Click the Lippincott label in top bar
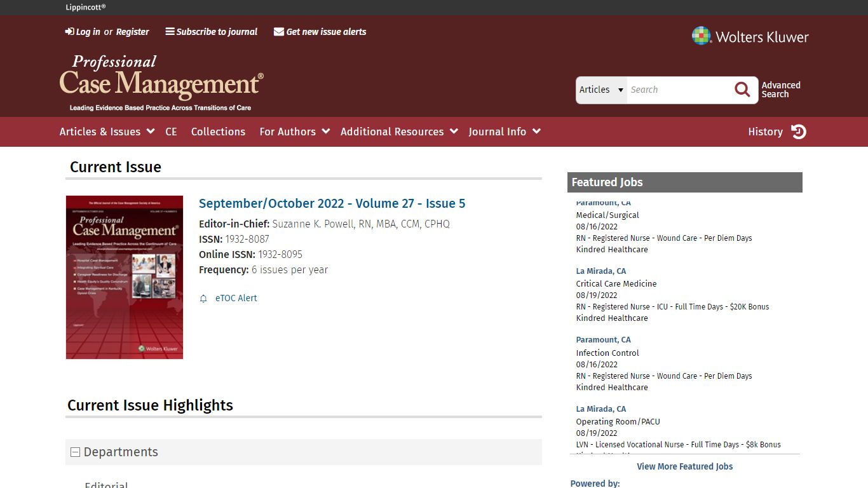 click(x=86, y=8)
